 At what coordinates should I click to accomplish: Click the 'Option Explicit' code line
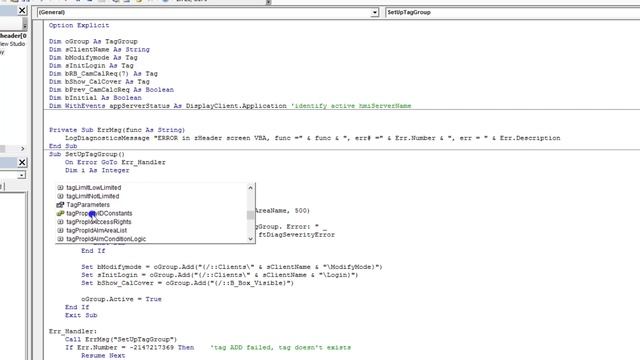pyautogui.click(x=79, y=25)
